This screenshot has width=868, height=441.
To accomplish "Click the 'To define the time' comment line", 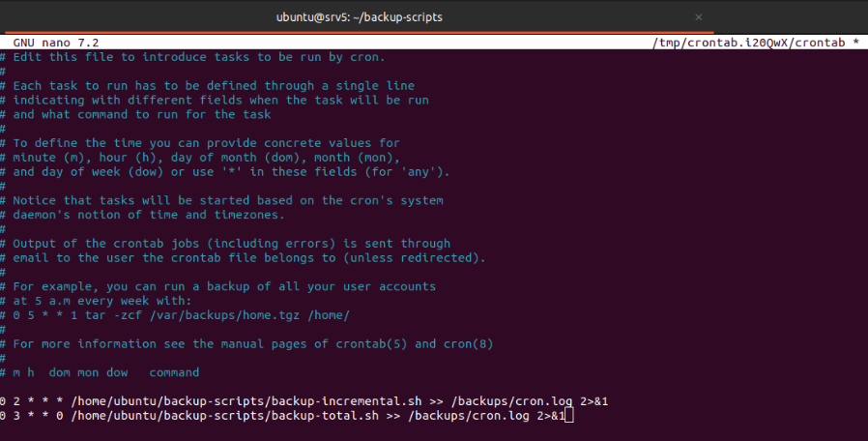I will click(x=205, y=143).
